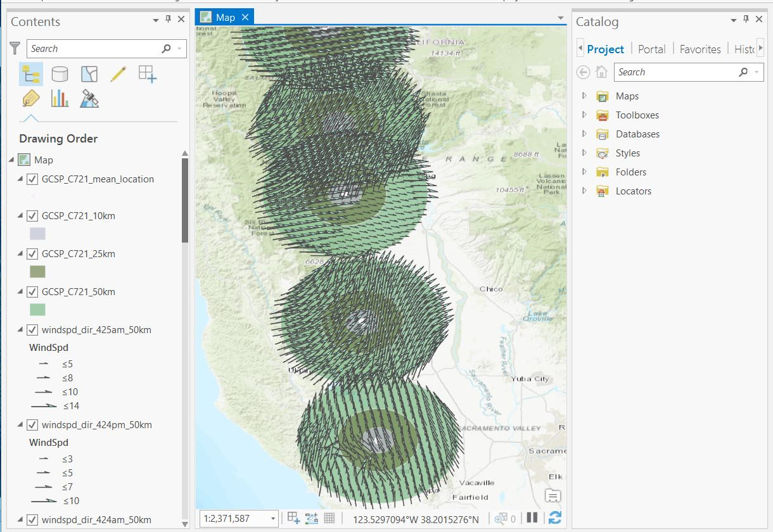Expand Styles in Catalog
This screenshot has height=532, width=773.
click(584, 153)
